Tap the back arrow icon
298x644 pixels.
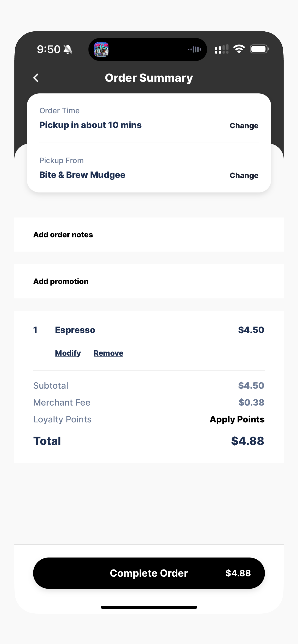[36, 78]
